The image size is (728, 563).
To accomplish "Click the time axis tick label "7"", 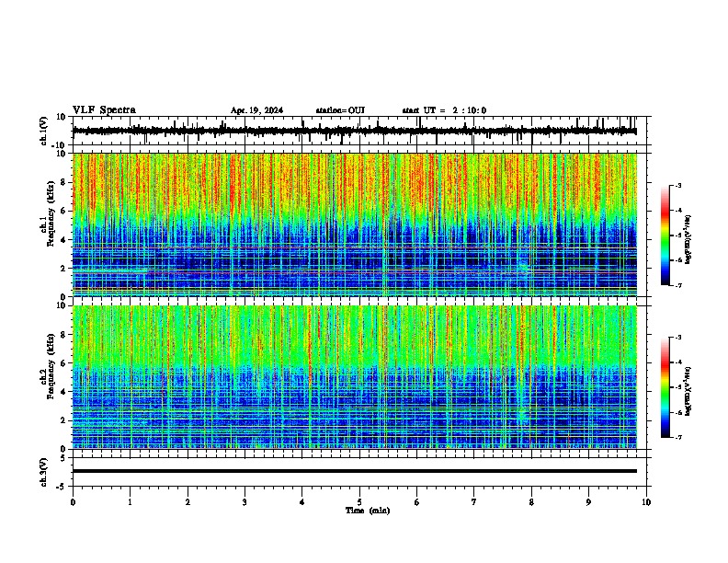I will [x=474, y=502].
